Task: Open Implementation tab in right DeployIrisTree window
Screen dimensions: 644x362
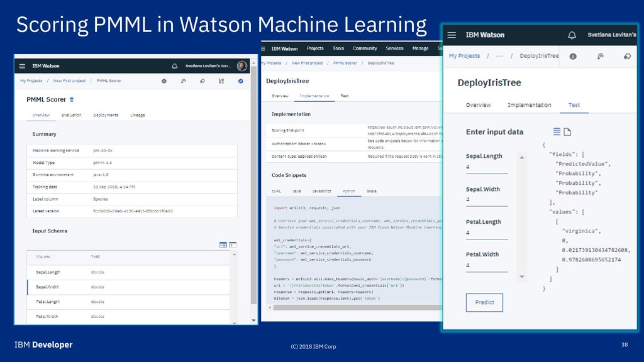Action: click(530, 105)
